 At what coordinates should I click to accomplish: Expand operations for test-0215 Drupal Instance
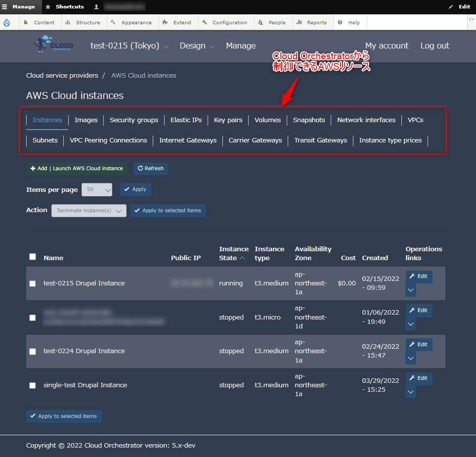click(x=411, y=290)
